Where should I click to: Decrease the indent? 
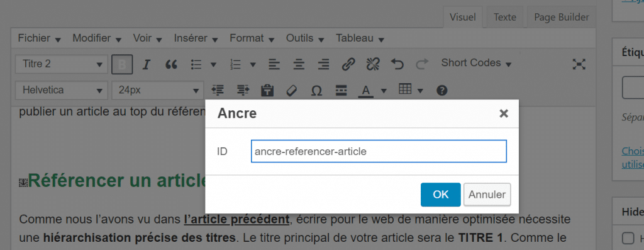[217, 90]
